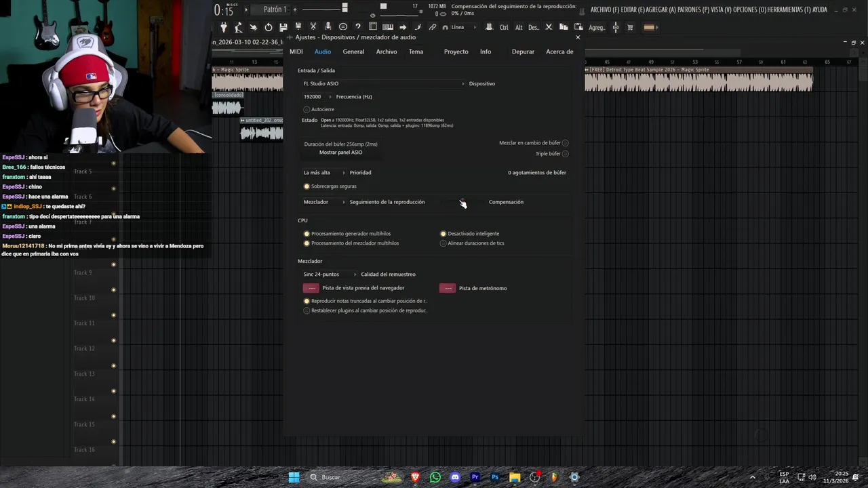Click the Des. button in the toolbar
868x488 pixels.
pos(534,27)
